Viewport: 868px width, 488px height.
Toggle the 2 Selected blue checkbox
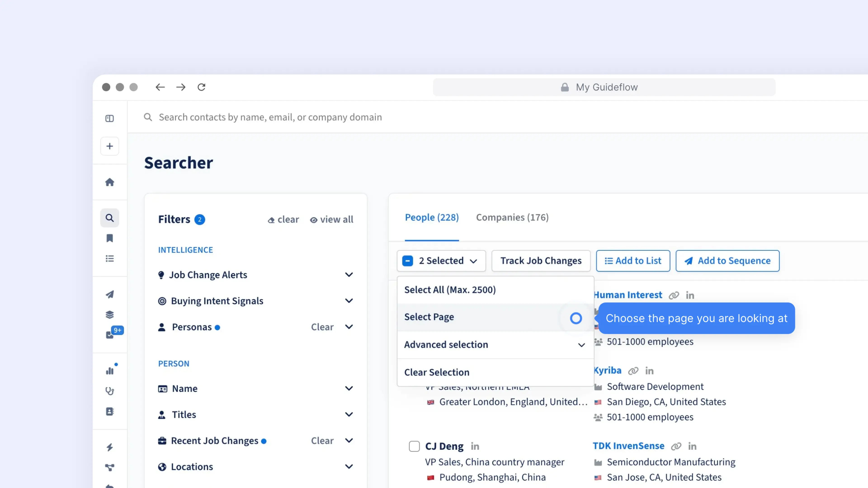coord(407,261)
